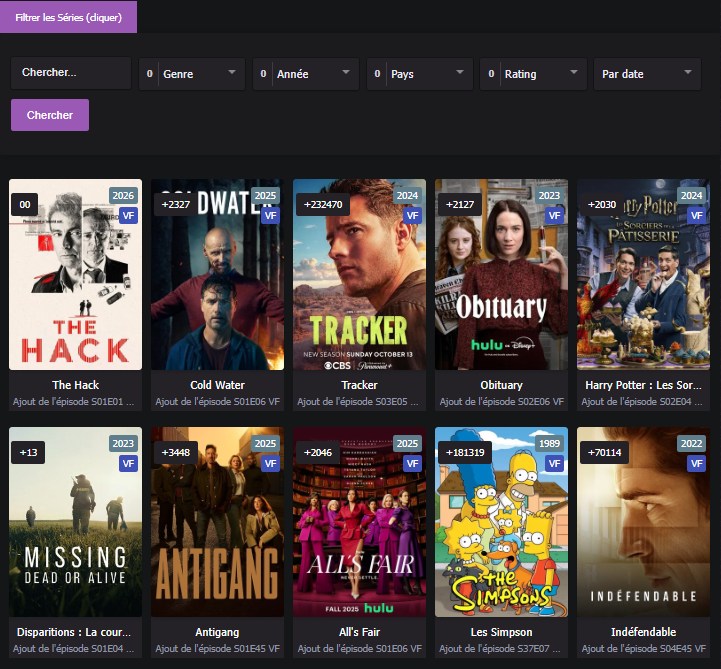Click the 'Filtrer les Séries' filter tab
The image size is (721, 669).
pos(68,17)
